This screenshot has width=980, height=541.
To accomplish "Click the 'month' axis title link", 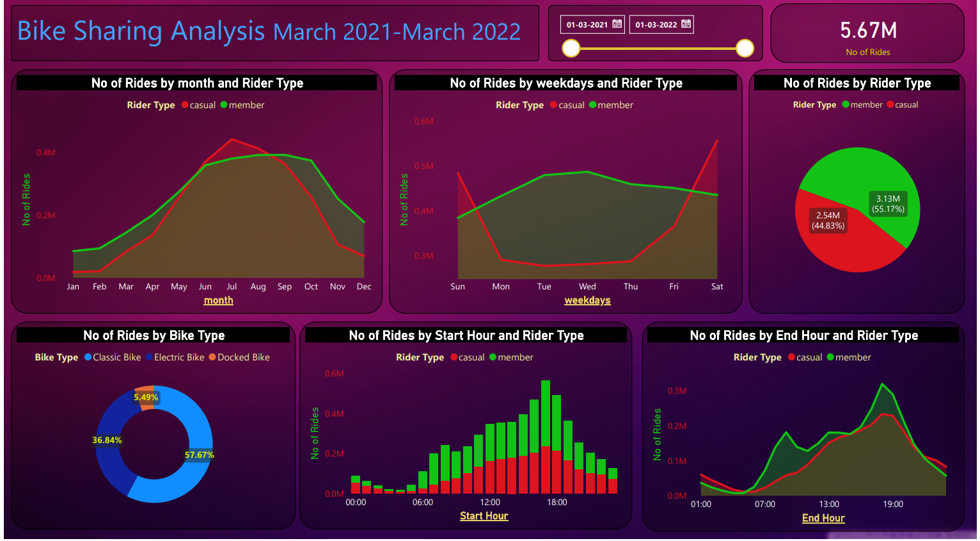I will (218, 300).
